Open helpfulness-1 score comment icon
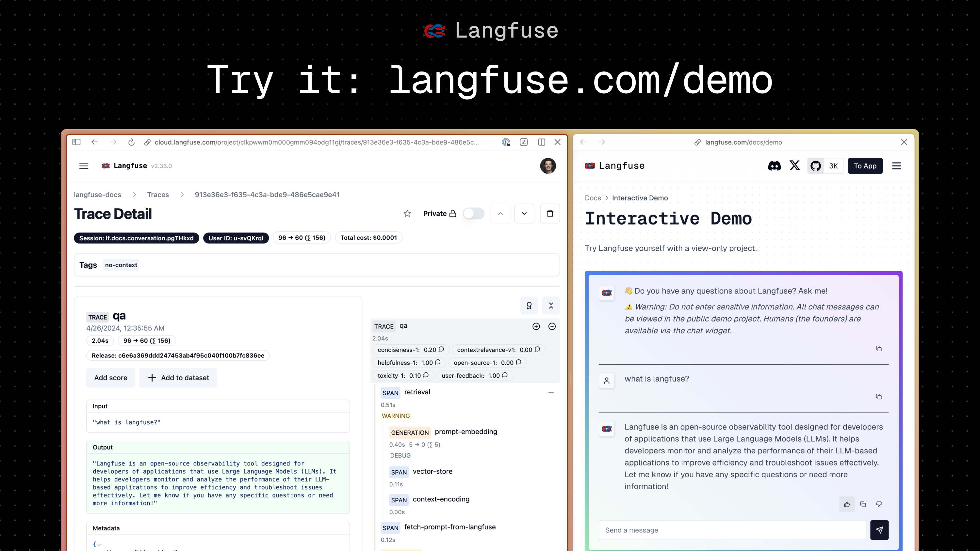 438,362
